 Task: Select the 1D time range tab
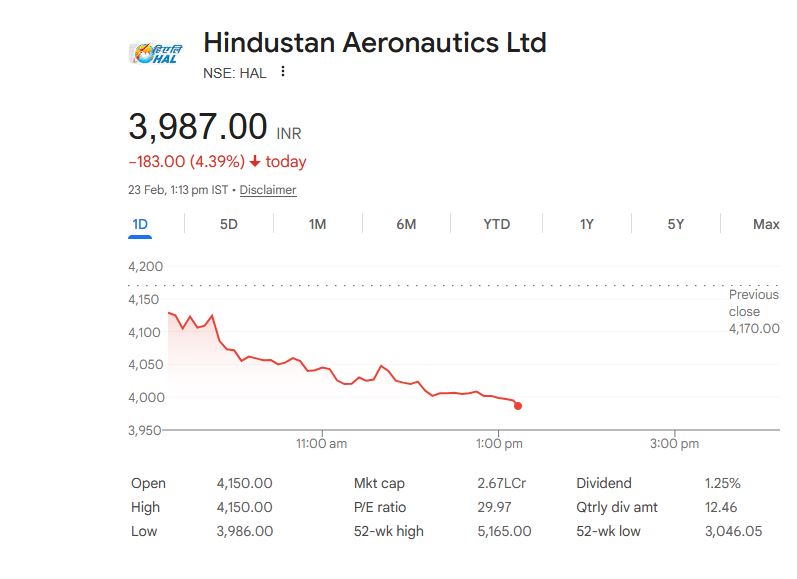coord(140,224)
